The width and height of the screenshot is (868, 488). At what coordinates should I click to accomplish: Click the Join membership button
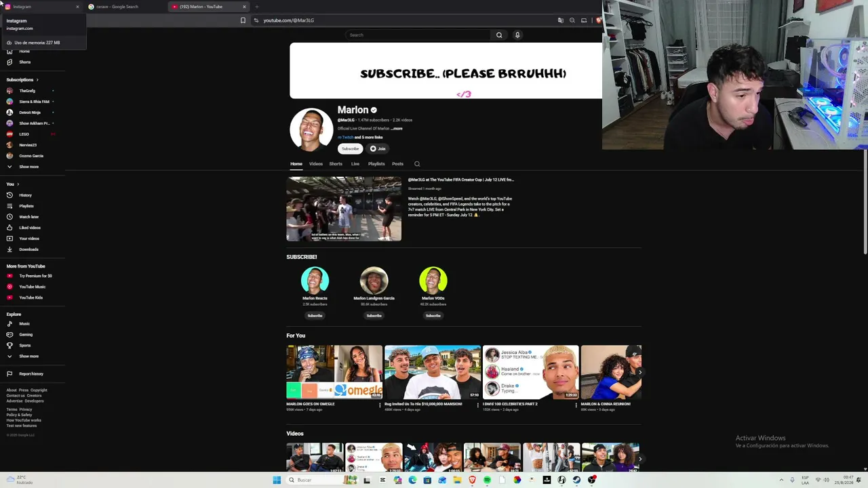[378, 149]
